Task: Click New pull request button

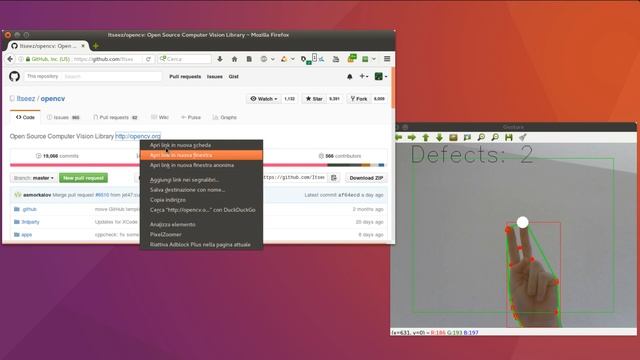Action: click(x=83, y=178)
